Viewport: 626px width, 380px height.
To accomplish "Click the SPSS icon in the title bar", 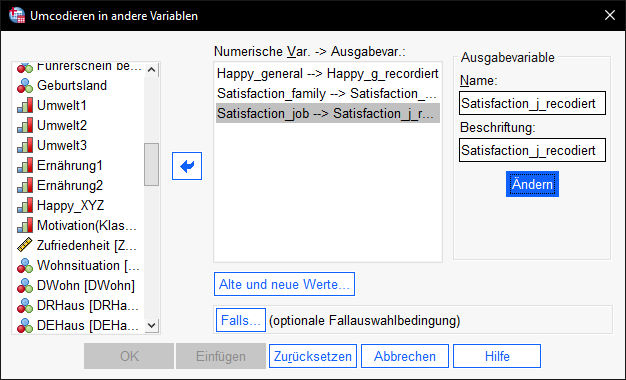I will [17, 15].
